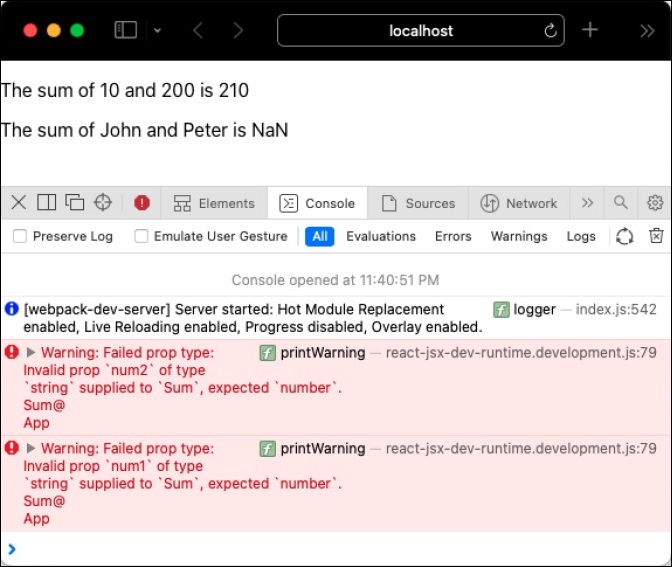The height and width of the screenshot is (567, 672).
Task: Filter console by Errors
Action: (453, 237)
